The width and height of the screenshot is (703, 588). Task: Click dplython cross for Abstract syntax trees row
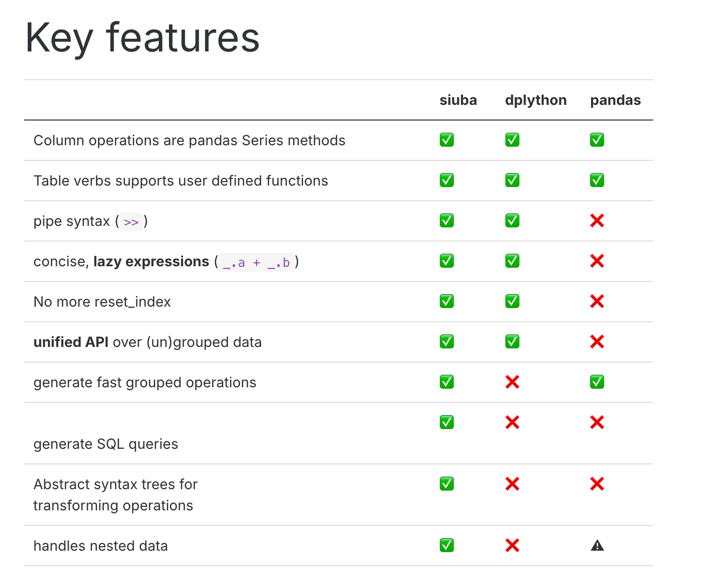tap(512, 484)
